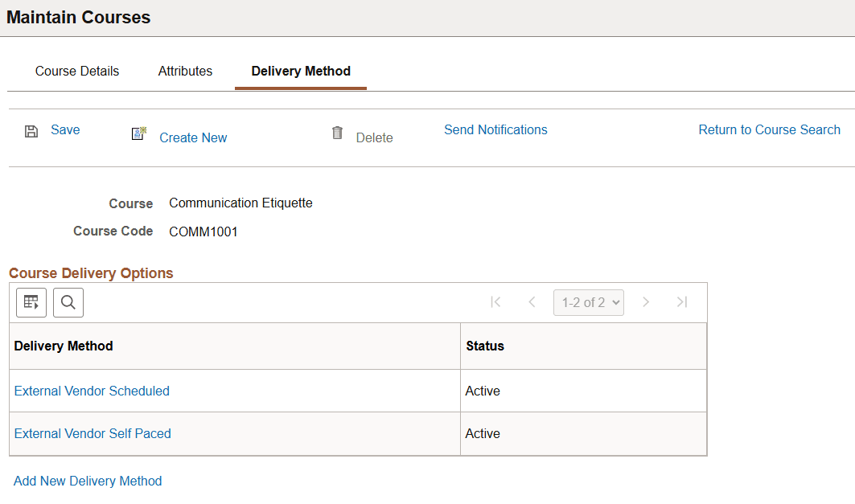Screen dimensions: 855x504
Task: Open External Vendor Scheduled delivery method
Action: [91, 391]
